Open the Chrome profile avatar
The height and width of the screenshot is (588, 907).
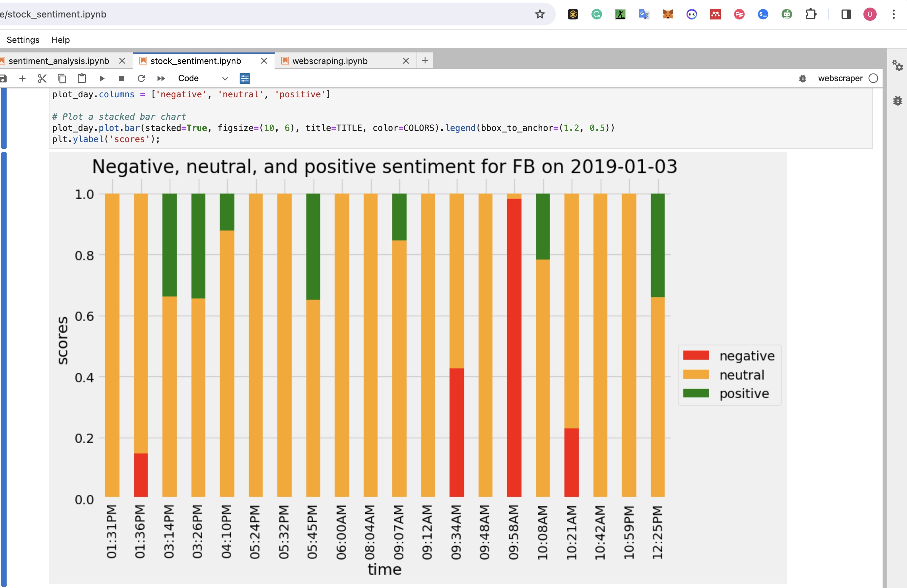[x=870, y=15]
